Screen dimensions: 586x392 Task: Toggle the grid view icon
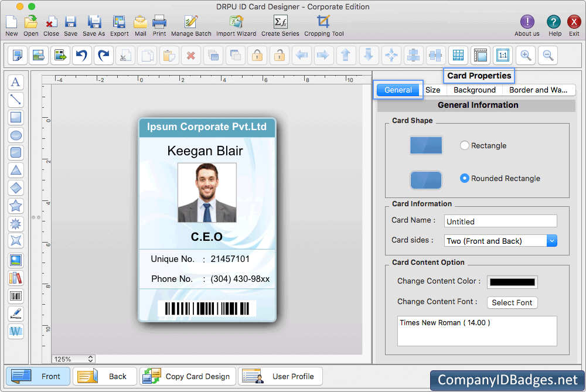(x=458, y=55)
